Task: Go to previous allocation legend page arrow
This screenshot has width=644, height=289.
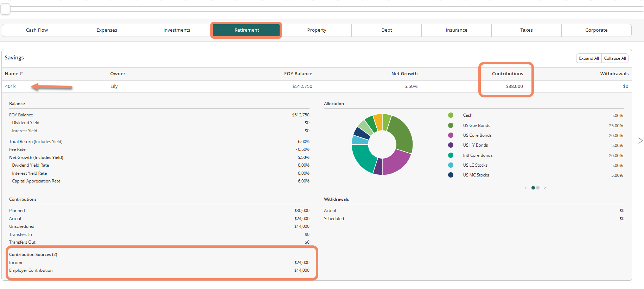Action: coord(526,188)
